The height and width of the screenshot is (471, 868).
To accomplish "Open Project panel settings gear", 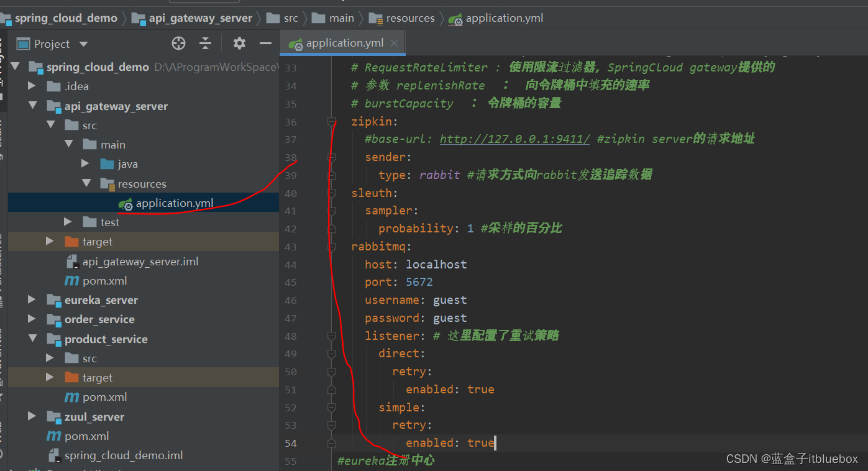I will [239, 43].
